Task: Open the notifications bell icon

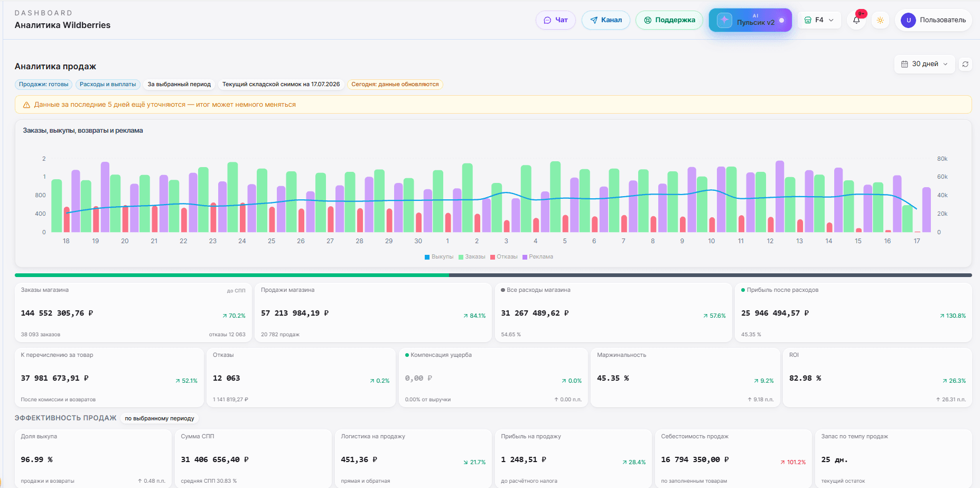Action: pos(856,20)
